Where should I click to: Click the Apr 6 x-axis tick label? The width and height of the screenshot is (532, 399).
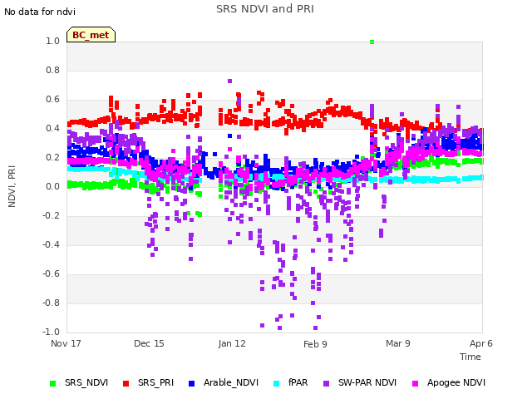coord(481,343)
